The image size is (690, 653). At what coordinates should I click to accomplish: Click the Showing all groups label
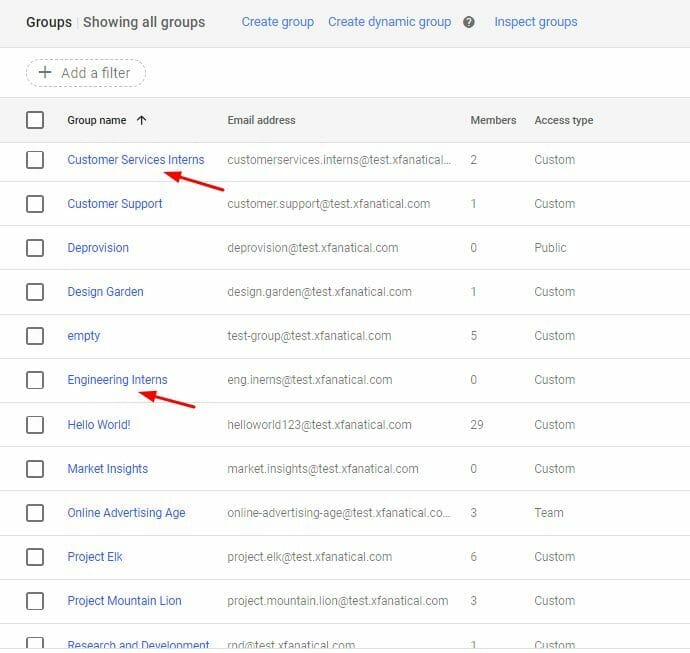point(144,22)
